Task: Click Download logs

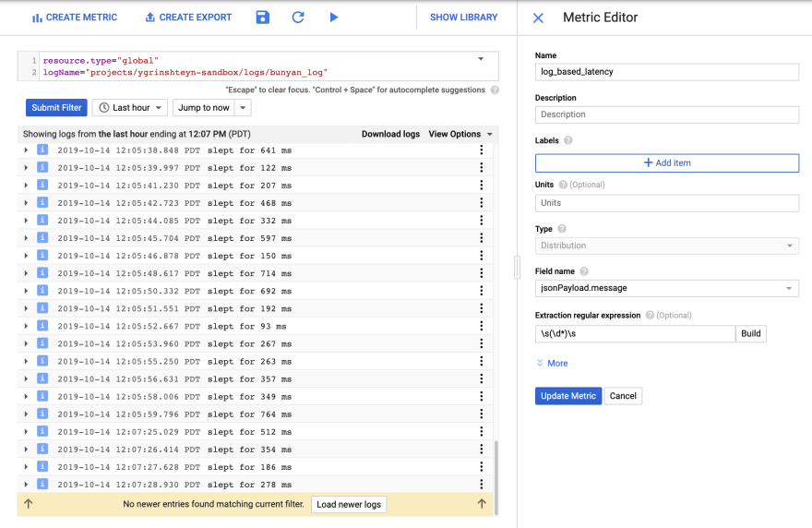Action: [390, 134]
